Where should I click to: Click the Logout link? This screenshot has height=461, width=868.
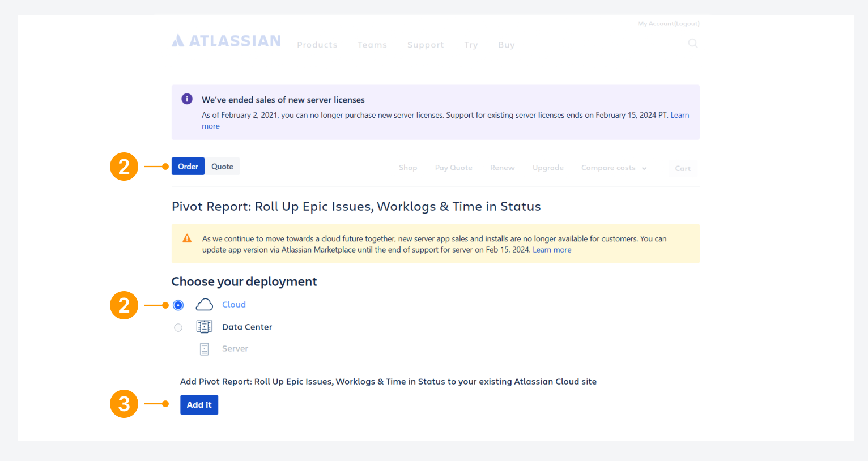point(687,24)
